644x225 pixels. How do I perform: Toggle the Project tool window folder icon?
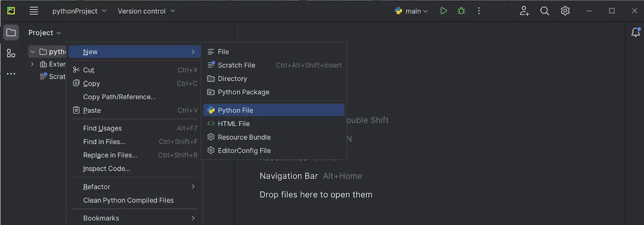11,33
